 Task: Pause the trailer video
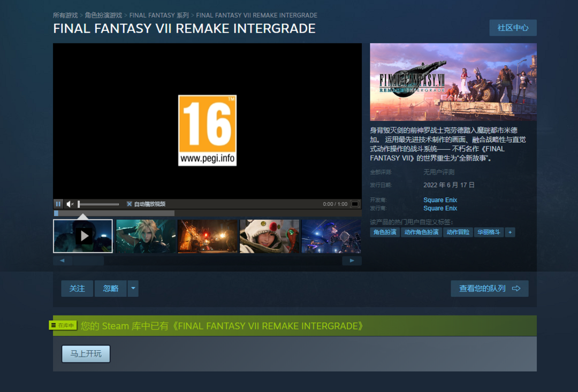[58, 204]
